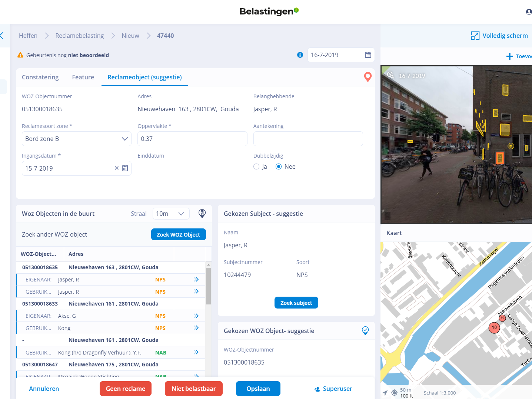Open calendar picker for 16-7-2019 date

pos(368,55)
